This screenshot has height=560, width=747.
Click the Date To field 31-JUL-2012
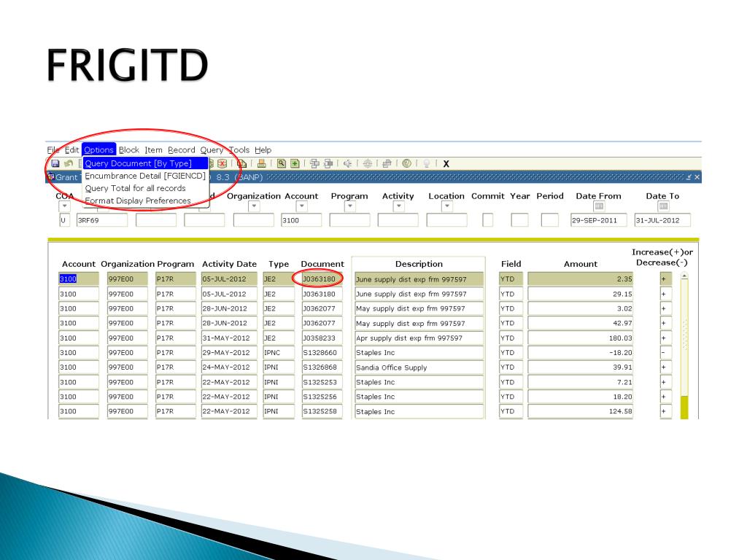pos(662,220)
